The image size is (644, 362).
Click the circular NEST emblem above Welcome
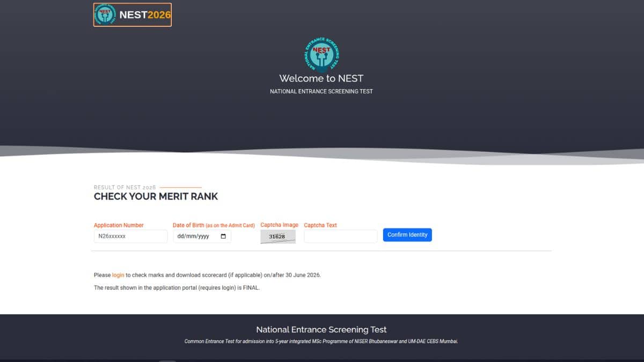321,55
